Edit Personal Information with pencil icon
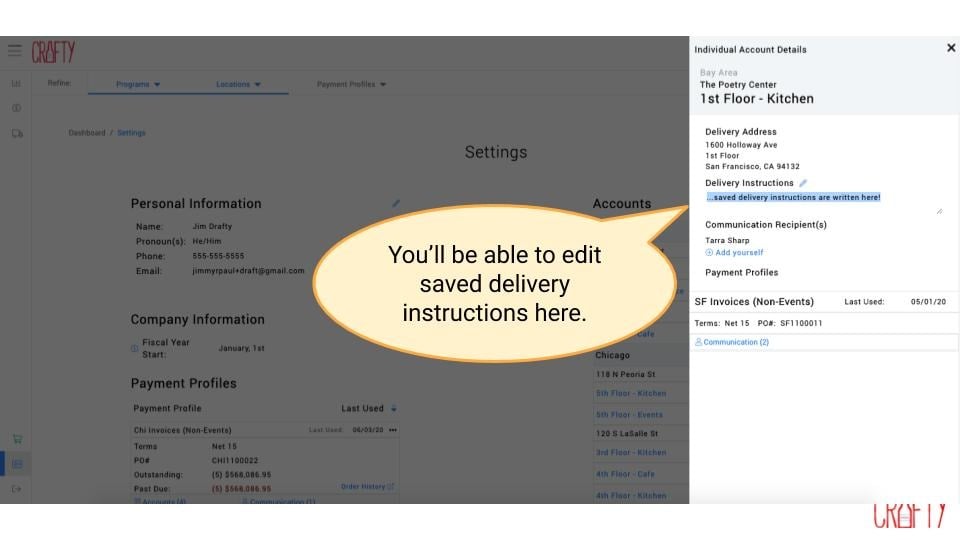Image resolution: width=960 pixels, height=540 pixels. pyautogui.click(x=396, y=203)
